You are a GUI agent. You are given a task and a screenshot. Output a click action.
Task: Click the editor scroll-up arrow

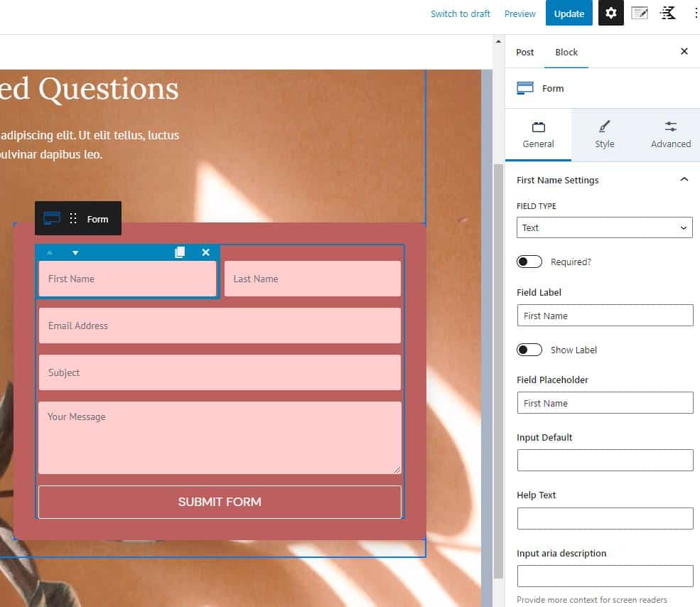coord(498,41)
